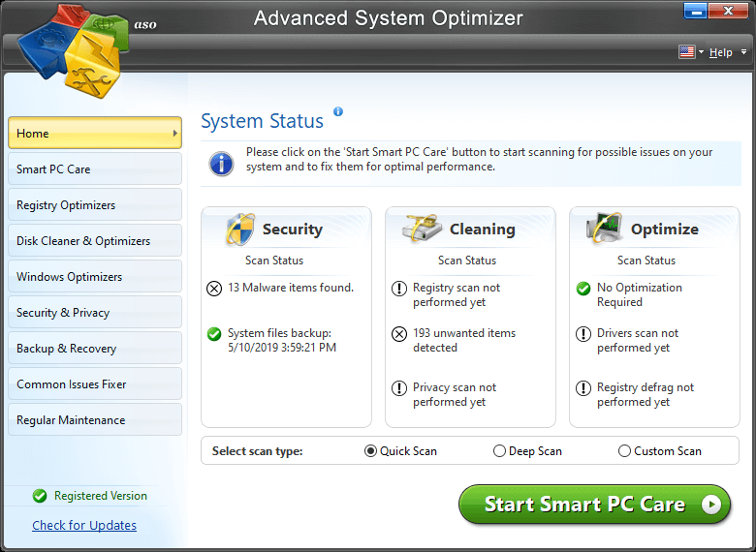Click '13 Malware items found.' text

[291, 288]
